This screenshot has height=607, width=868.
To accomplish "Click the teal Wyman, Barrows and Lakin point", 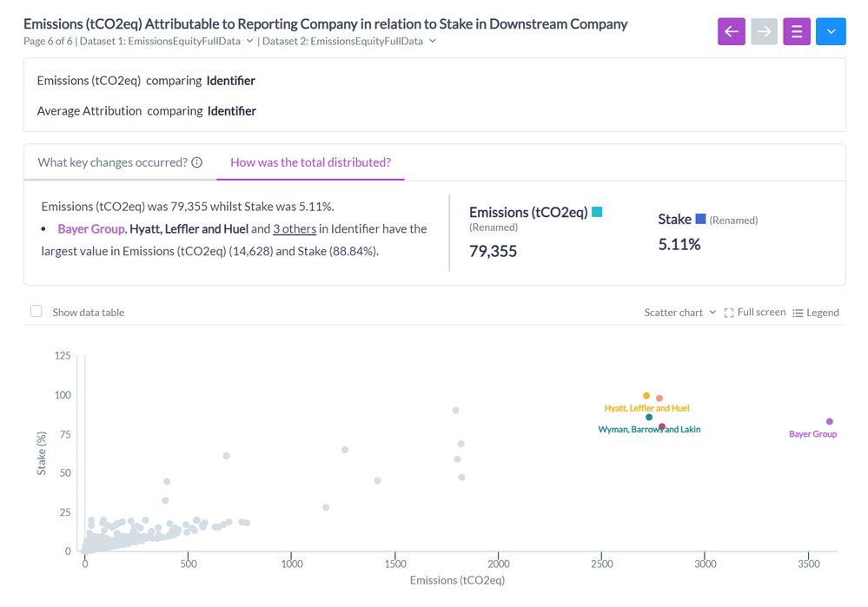I will pos(649,418).
